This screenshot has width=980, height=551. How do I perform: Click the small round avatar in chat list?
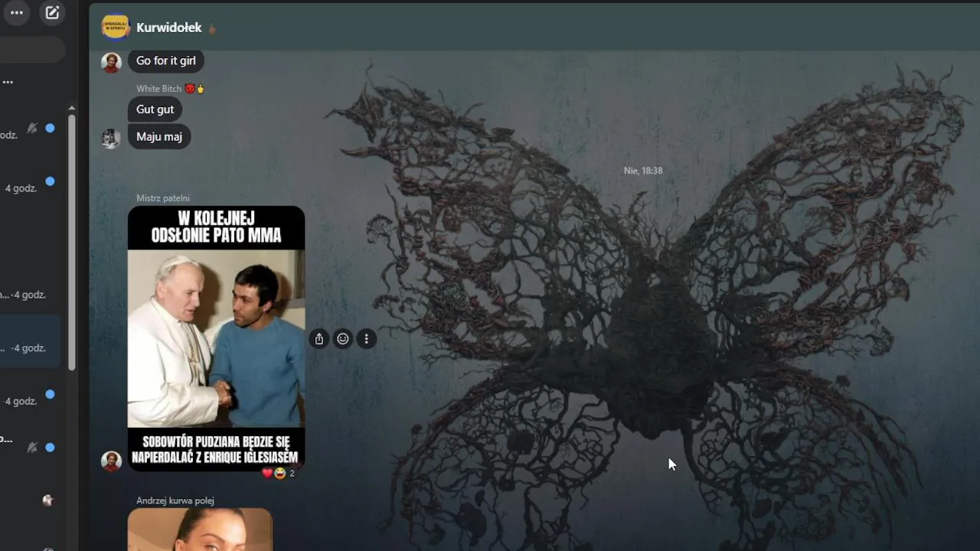tap(48, 500)
